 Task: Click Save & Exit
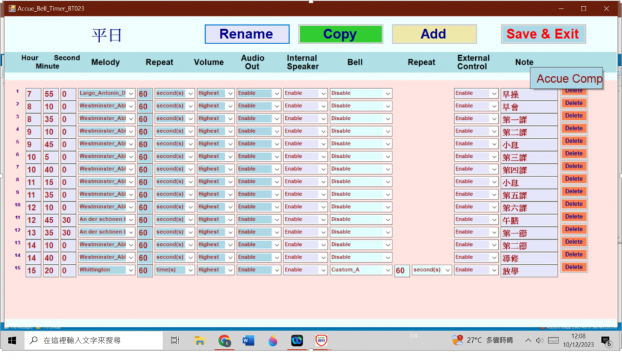[543, 34]
